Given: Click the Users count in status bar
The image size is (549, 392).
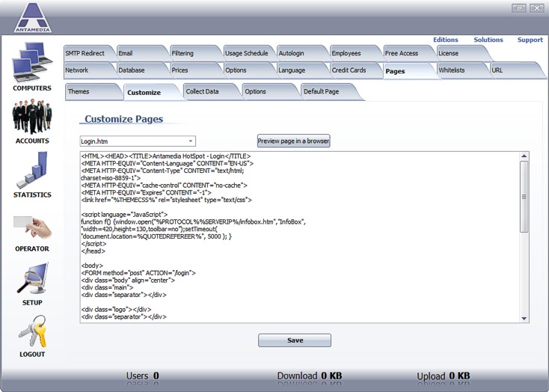Looking at the screenshot, I should [x=143, y=376].
